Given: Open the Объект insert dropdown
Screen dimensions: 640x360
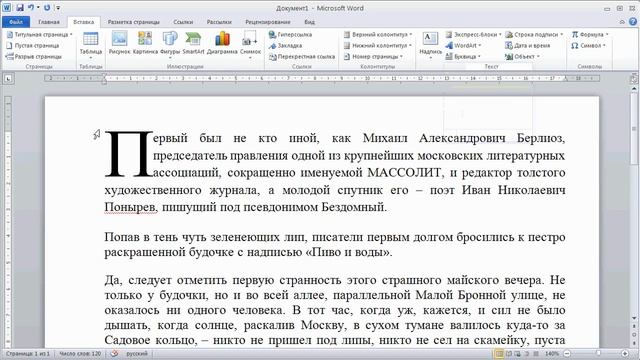Looking at the screenshot, I should [523, 57].
